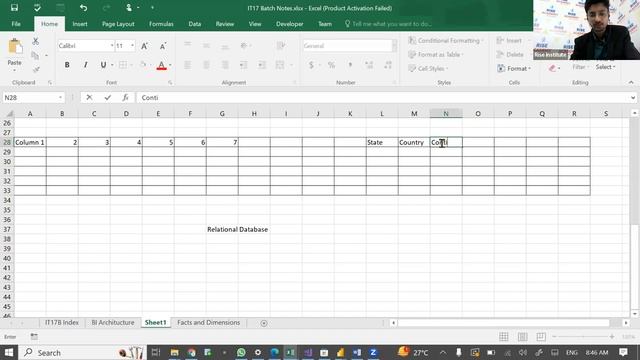
Task: Open the Clipboard pane launcher
Action: [50, 83]
